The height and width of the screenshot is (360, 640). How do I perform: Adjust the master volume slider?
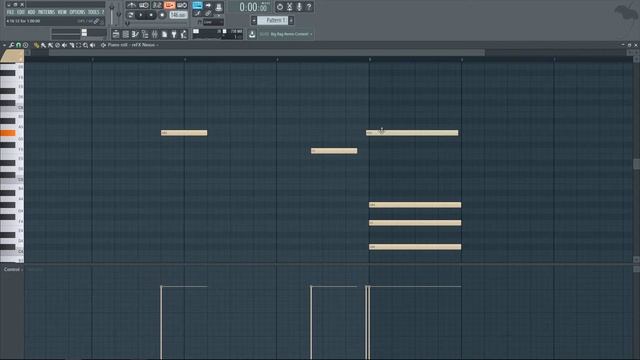click(x=112, y=15)
